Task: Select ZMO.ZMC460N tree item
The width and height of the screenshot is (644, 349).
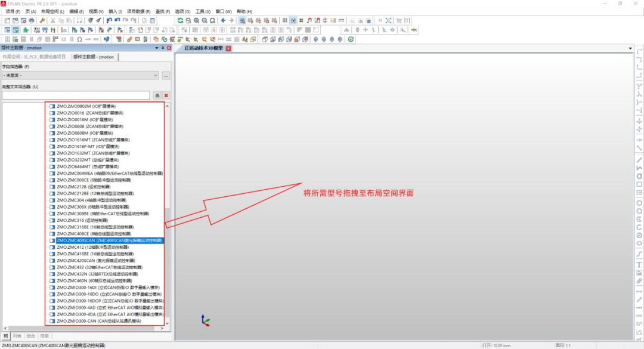Action: (94, 281)
